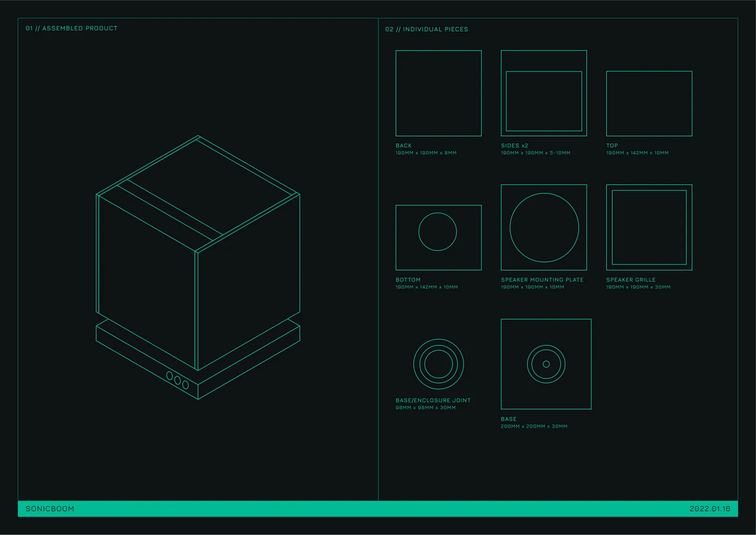
Task: Select the Sides x2 piece drawing
Action: [544, 93]
